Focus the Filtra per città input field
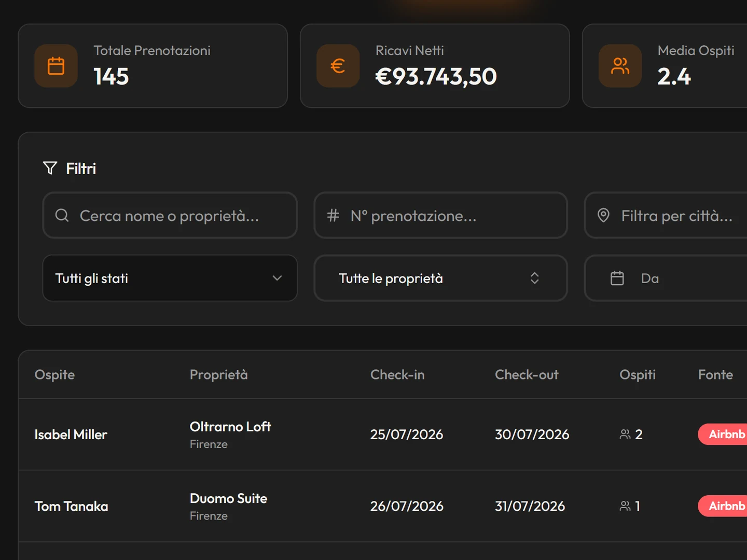Screen dimensions: 747x560 click(x=666, y=215)
